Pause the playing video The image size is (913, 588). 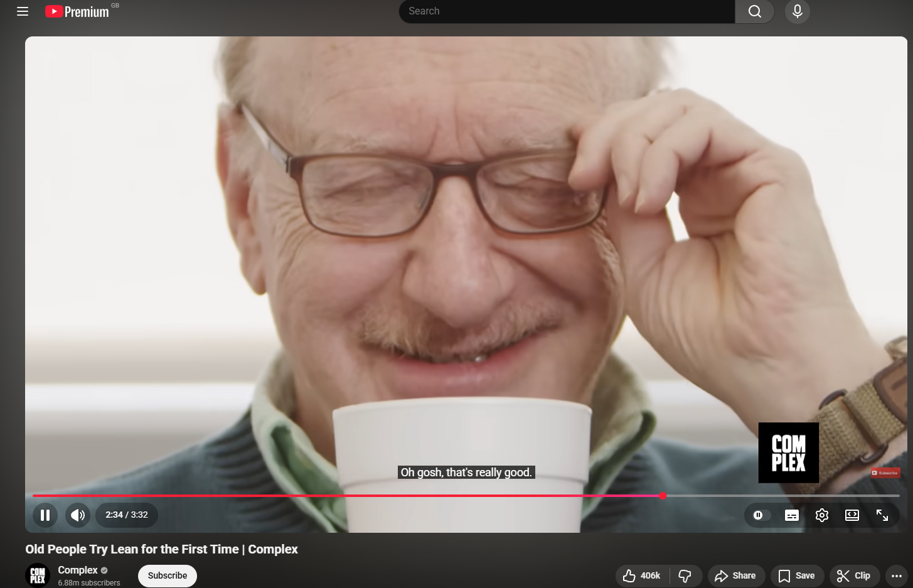pyautogui.click(x=45, y=515)
